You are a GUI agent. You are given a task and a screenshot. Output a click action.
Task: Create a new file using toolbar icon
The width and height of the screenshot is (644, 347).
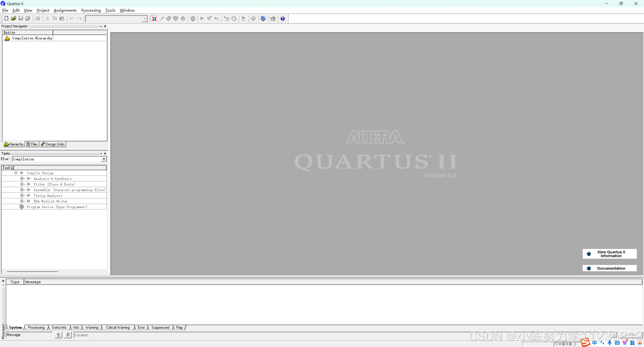[6, 18]
